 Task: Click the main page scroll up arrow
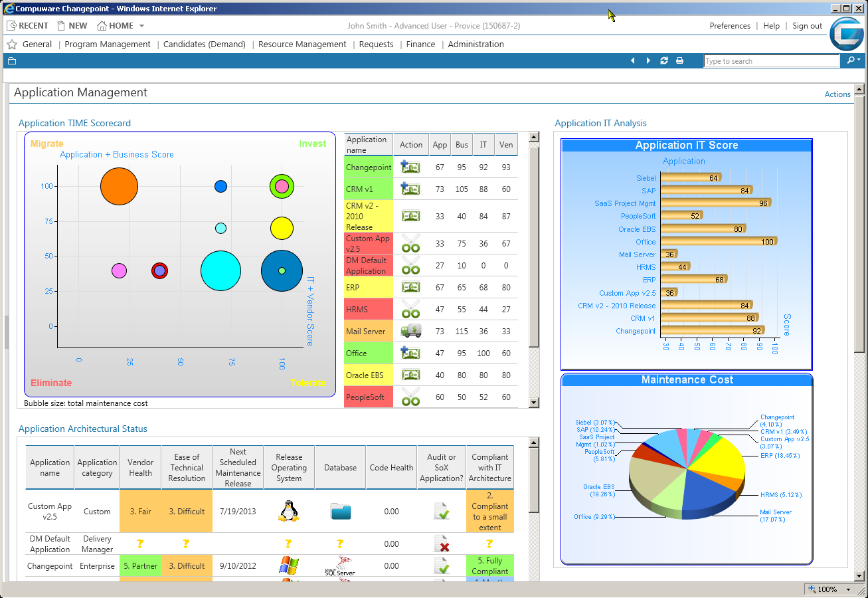(859, 89)
